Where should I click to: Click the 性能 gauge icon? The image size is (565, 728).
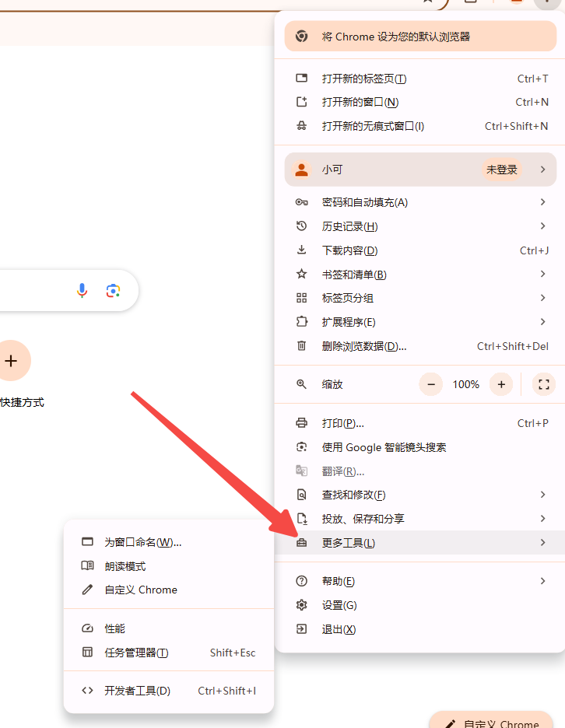coord(88,628)
